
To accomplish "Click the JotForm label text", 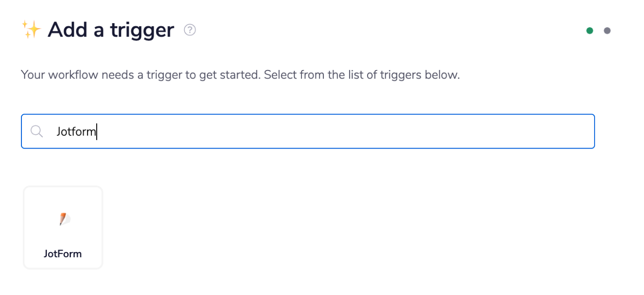I will click(63, 254).
